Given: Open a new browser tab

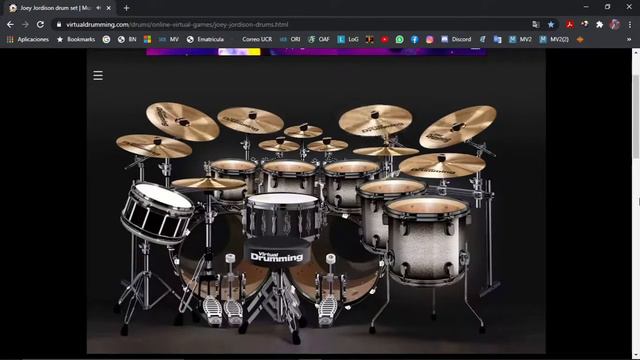Looking at the screenshot, I should tap(127, 8).
